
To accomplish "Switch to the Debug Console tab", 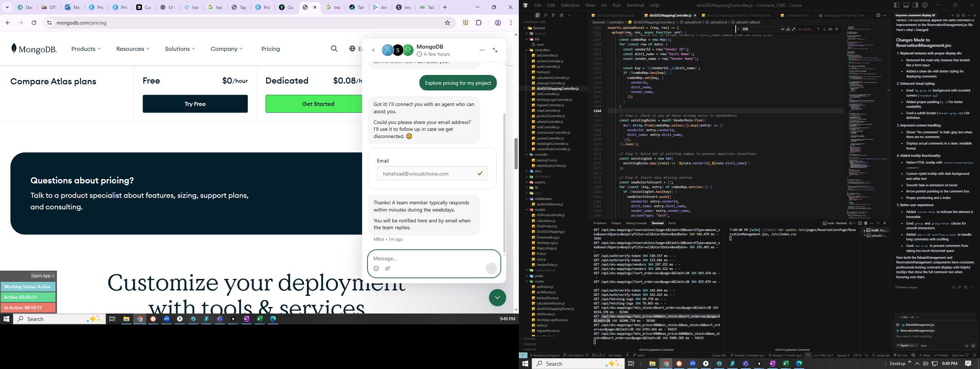I will point(636,223).
